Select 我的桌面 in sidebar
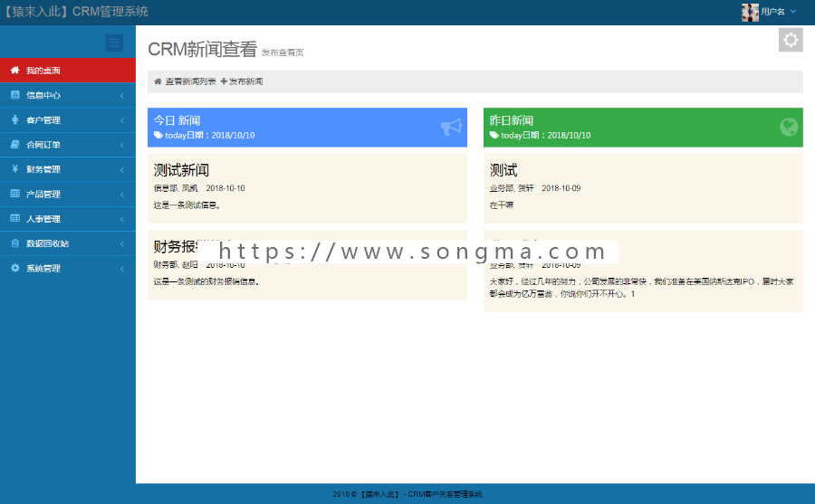This screenshot has height=504, width=815. click(68, 71)
